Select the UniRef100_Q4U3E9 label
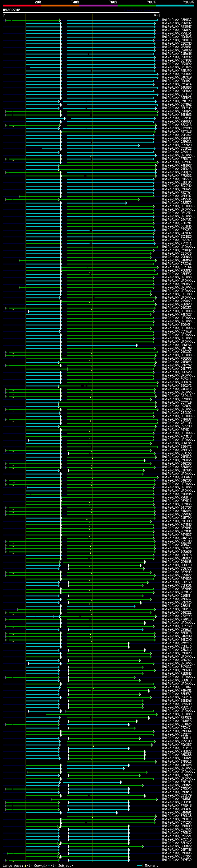Screen dimensions: 197x868 pos(177,77)
